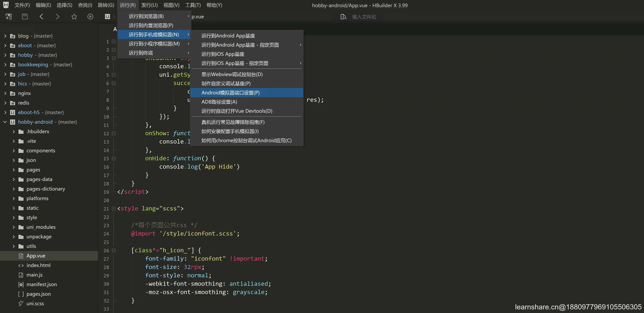This screenshot has width=644, height=313.
Task: Expand the pages folder
Action: [14, 170]
